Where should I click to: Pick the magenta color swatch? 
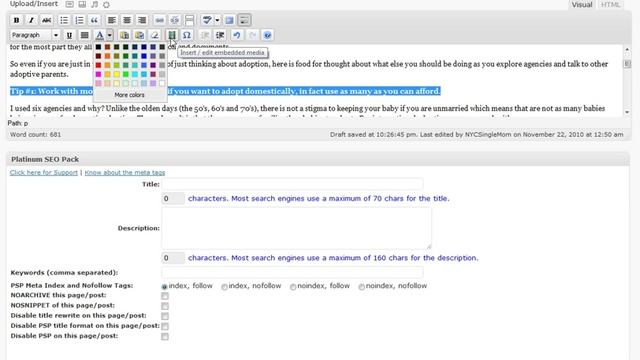coord(98,74)
